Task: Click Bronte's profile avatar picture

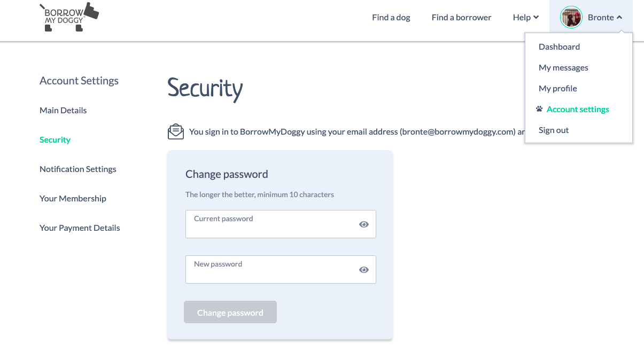Action: [x=571, y=17]
